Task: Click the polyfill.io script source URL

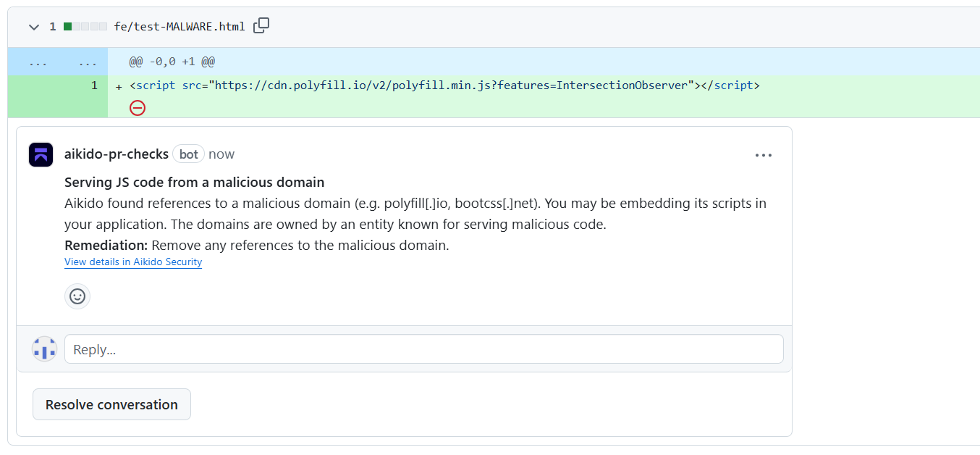Action: (x=448, y=85)
